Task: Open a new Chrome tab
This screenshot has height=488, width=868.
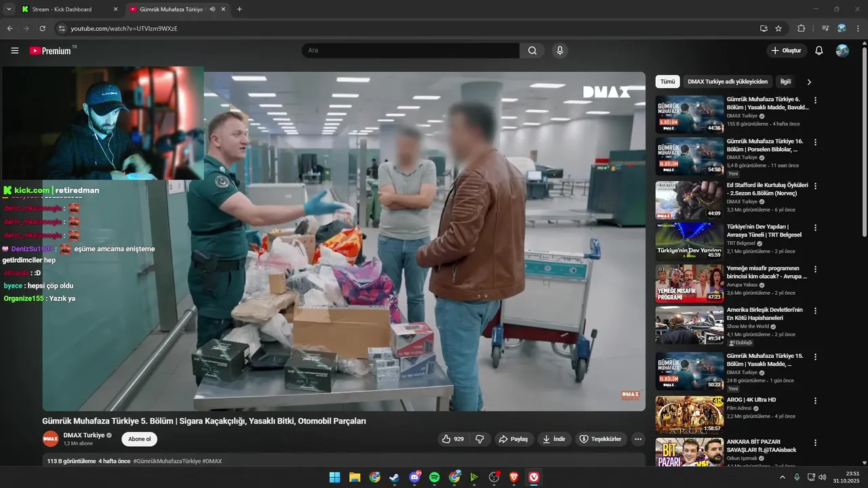Action: (x=239, y=9)
